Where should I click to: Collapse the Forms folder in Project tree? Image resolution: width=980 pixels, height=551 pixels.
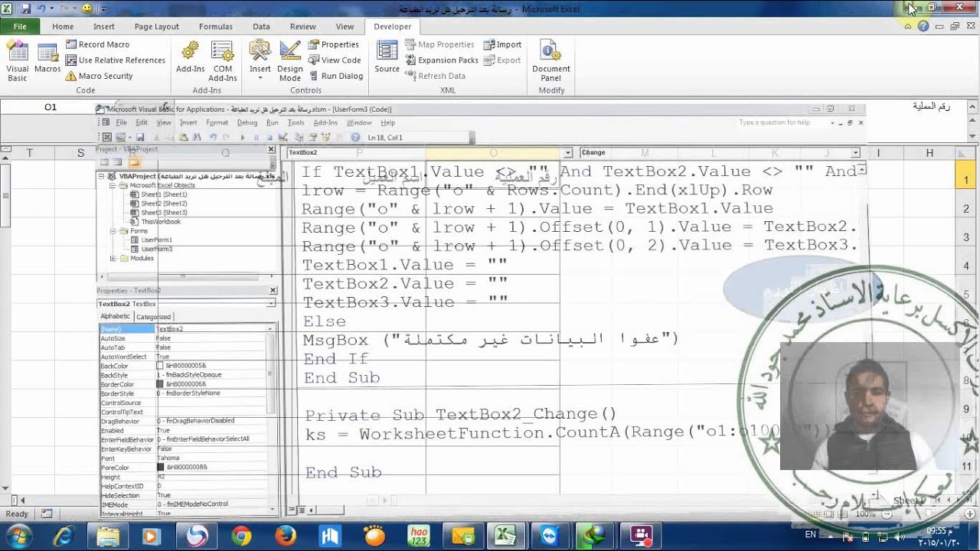[112, 231]
